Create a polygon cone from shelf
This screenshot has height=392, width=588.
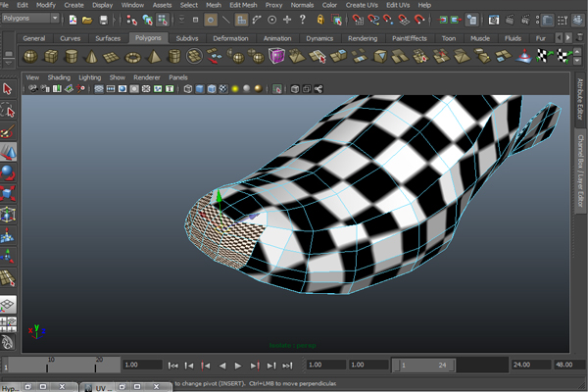[91, 57]
